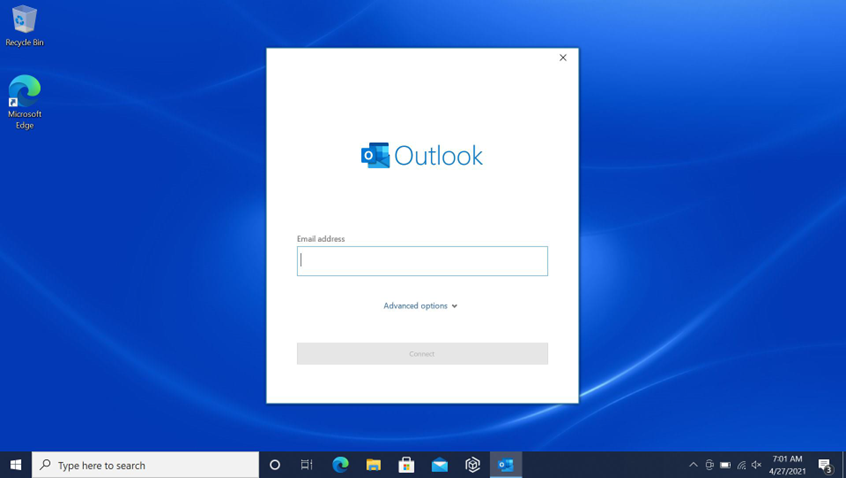This screenshot has height=478, width=846.
Task: Open the Mail app from taskbar
Action: pyautogui.click(x=439, y=465)
